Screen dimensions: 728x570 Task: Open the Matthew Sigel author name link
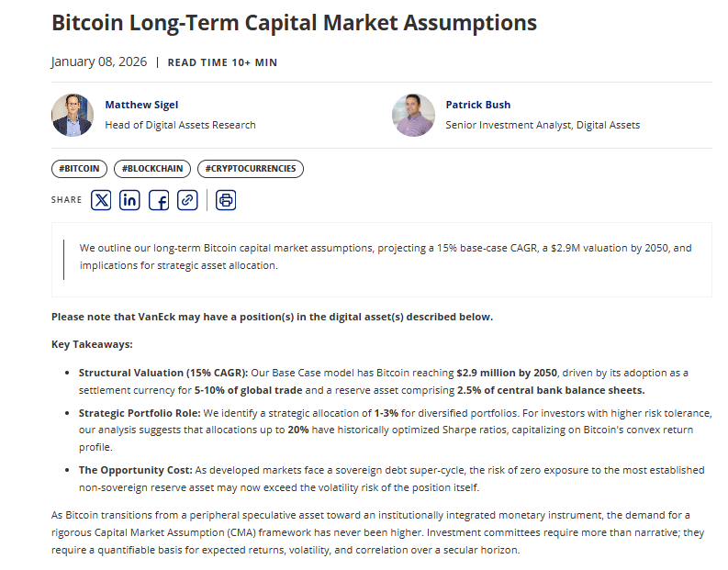(x=140, y=105)
